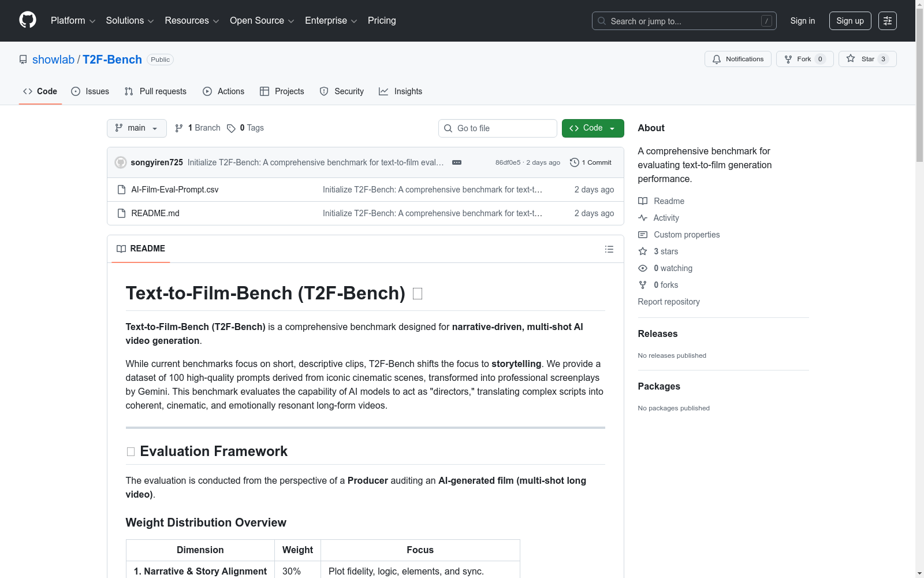The image size is (924, 578).
Task: Expand the Resources menu
Action: click(192, 21)
